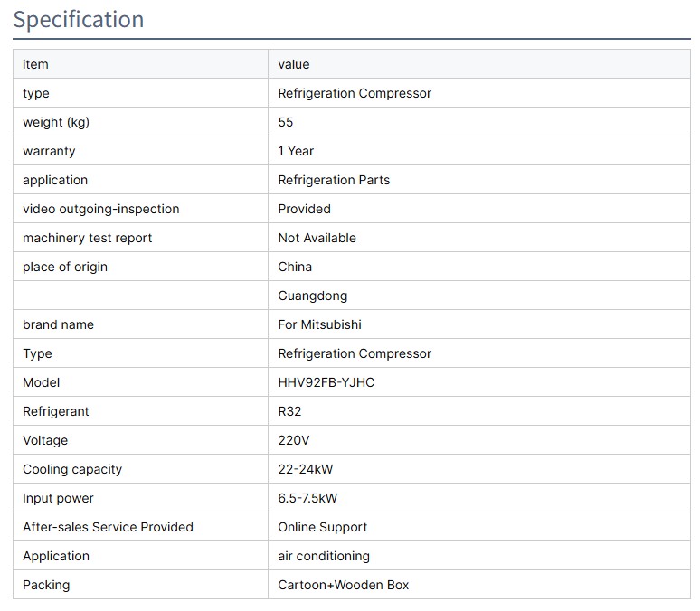Select the 'weight (kg)' label cell

[56, 122]
